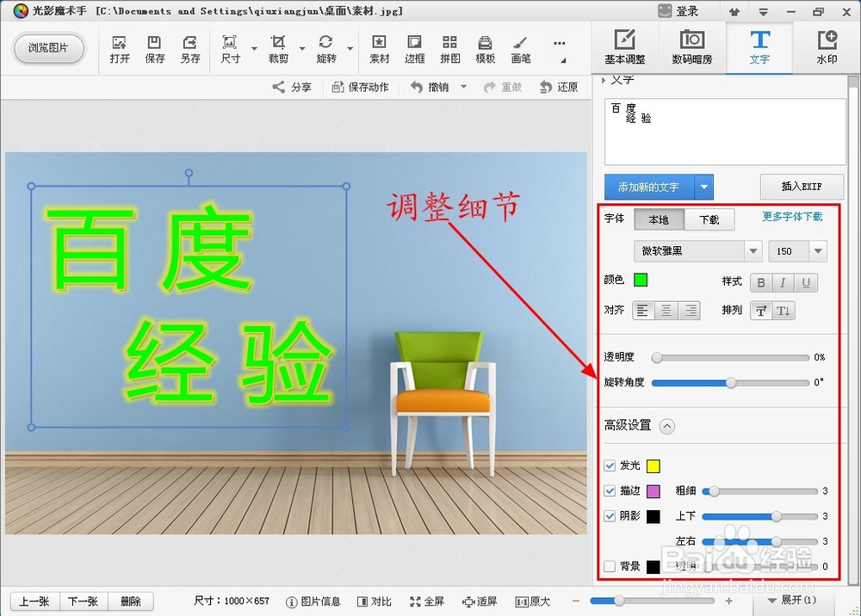The height and width of the screenshot is (616, 861).
Task: Align text to the center
Action: [666, 311]
